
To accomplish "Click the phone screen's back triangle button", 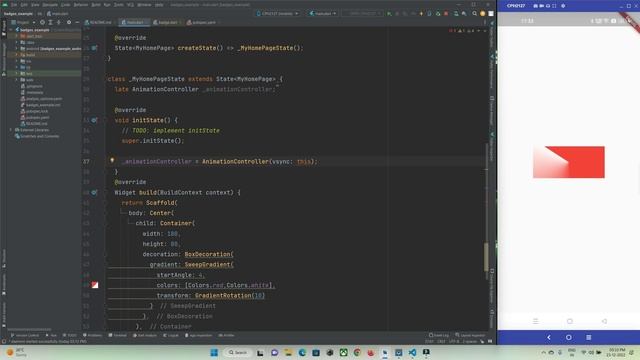I will (604, 321).
